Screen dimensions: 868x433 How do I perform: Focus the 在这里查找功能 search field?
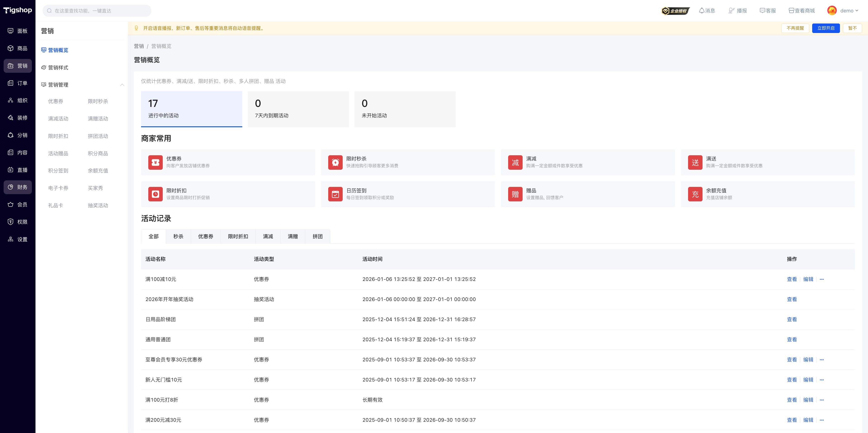[x=97, y=11]
